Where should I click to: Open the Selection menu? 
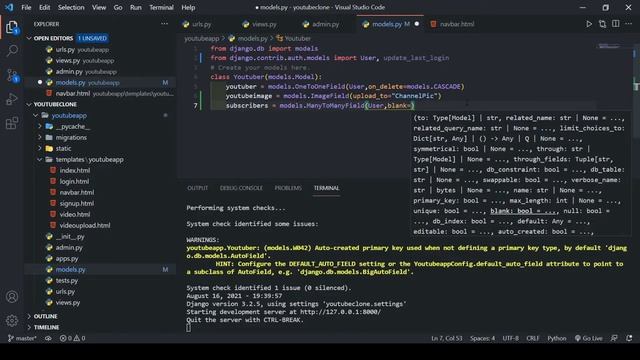(x=71, y=7)
